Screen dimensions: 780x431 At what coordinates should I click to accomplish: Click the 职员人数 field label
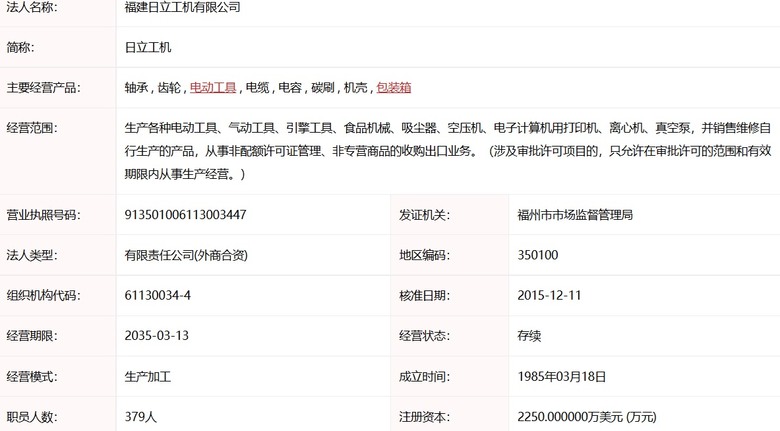(x=32, y=417)
